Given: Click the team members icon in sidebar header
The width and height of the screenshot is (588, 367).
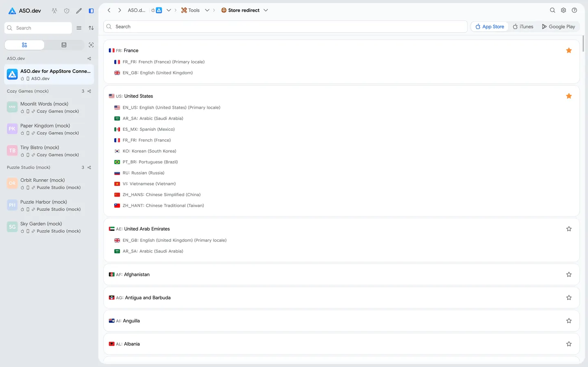Looking at the screenshot, I should 54,11.
